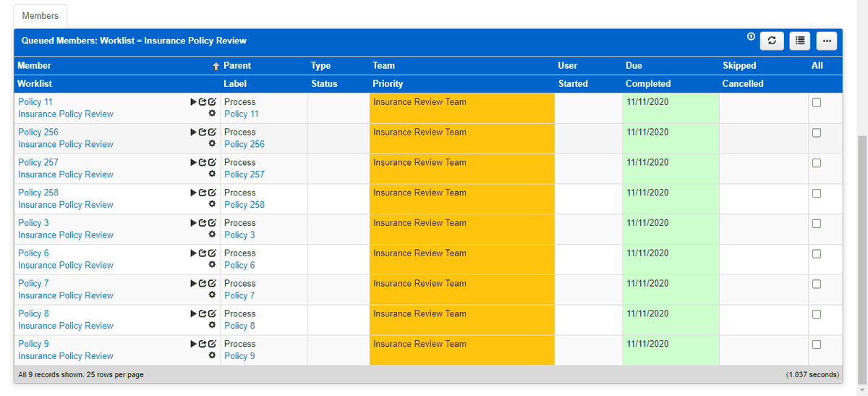Open the gear settings icon for Policy 257

tap(212, 174)
